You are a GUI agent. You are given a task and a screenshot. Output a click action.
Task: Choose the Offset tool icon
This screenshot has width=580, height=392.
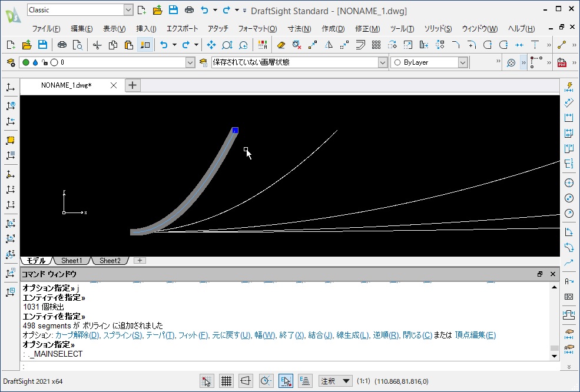[x=360, y=45]
